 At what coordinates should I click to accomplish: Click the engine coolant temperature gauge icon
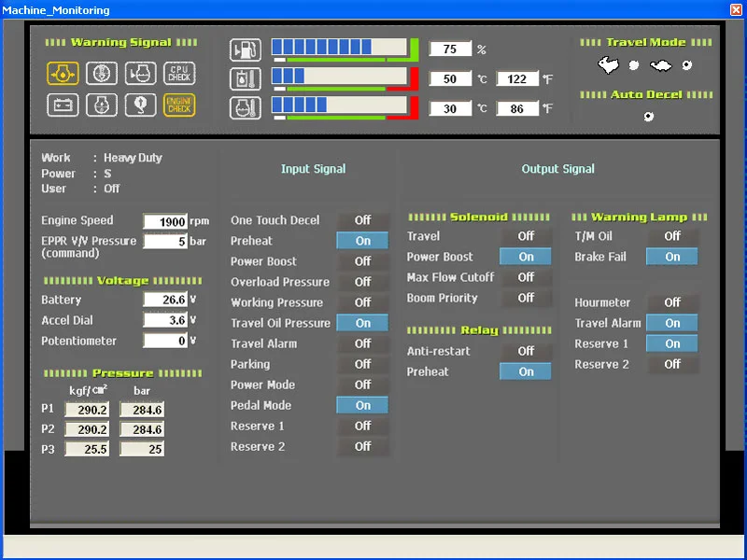tap(245, 107)
